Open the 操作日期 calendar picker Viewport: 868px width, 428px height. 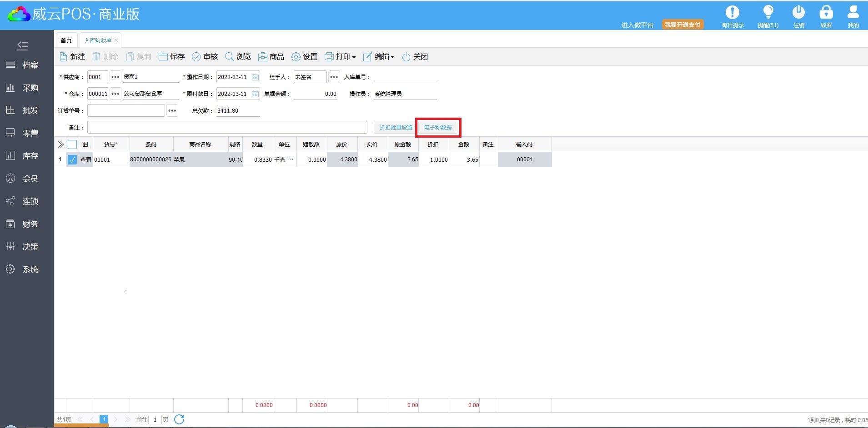click(255, 77)
